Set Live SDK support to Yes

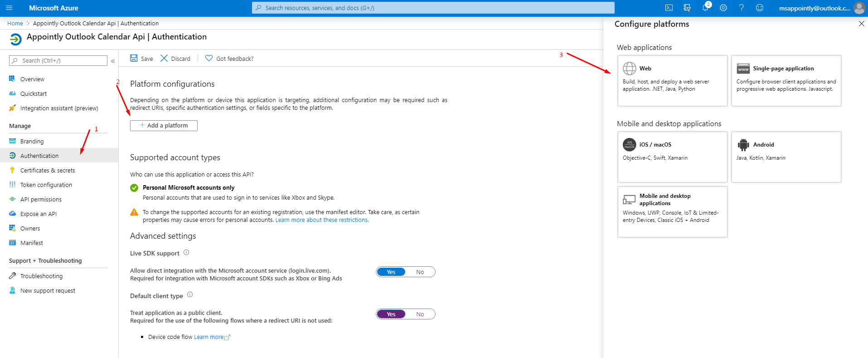391,272
